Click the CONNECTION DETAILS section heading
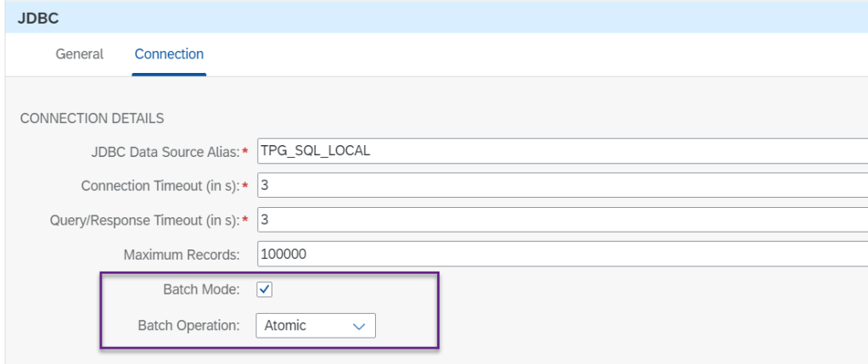The width and height of the screenshot is (868, 364). coord(92,118)
